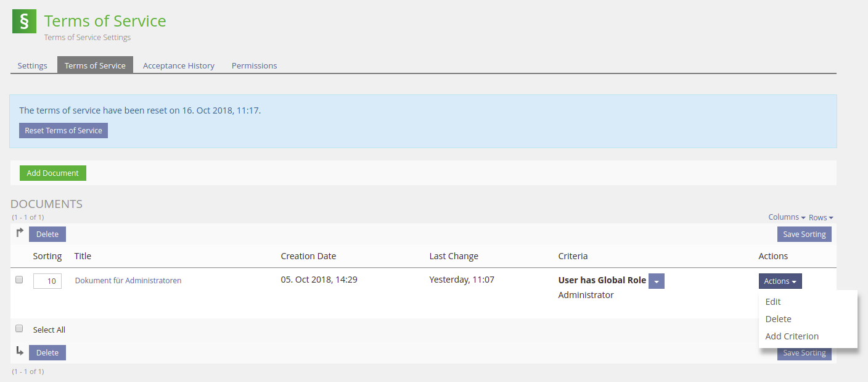This screenshot has width=868, height=382.
Task: Switch to the Settings tab
Action: tap(33, 65)
